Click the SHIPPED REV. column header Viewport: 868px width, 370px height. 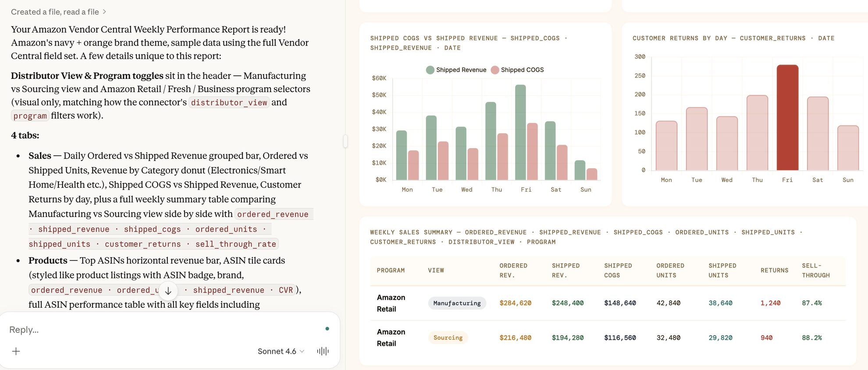(x=566, y=270)
